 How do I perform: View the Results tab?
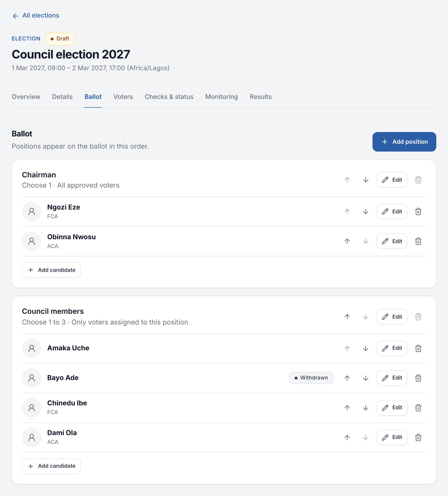pos(261,97)
